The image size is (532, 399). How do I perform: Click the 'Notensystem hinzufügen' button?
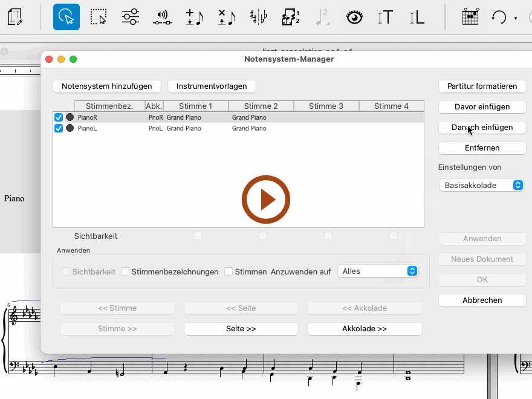coord(107,86)
